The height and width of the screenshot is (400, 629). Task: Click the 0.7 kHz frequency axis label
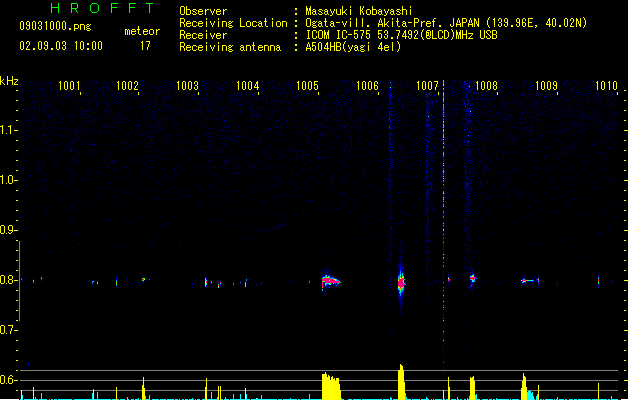pos(7,330)
